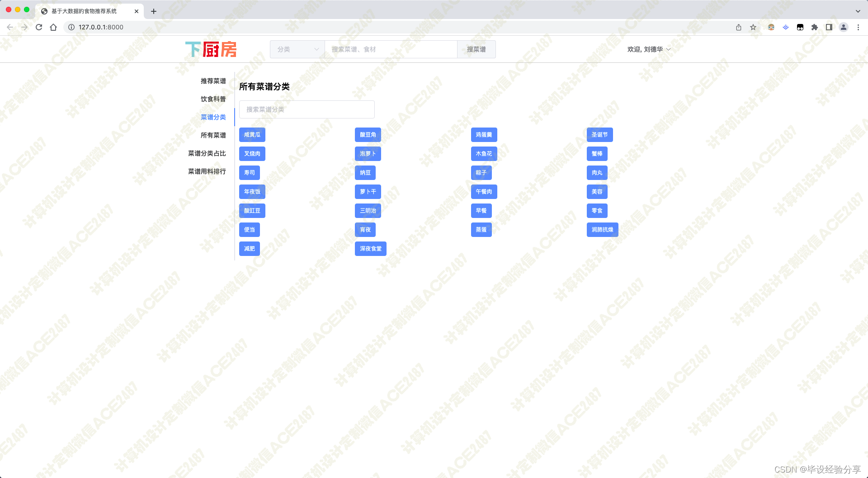Select the 深夜食堂 category tag

coord(371,249)
